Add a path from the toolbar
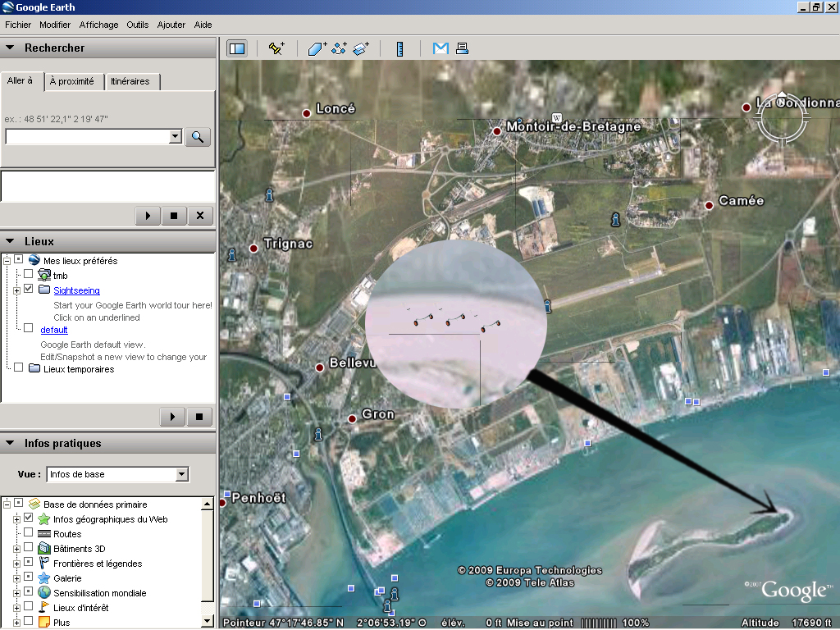Viewport: 840px width, 630px height. pos(339,48)
